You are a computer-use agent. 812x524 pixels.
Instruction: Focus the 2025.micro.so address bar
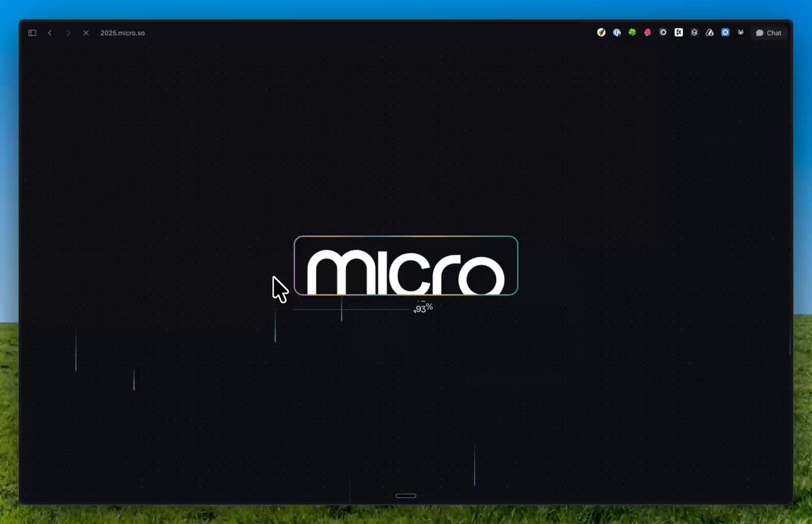pos(122,32)
